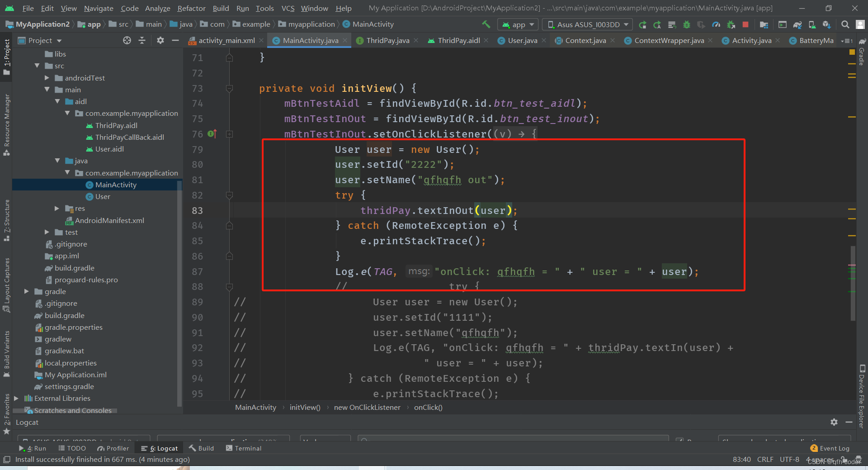Collapse the main folder
This screenshot has height=470, width=868.
pos(47,90)
